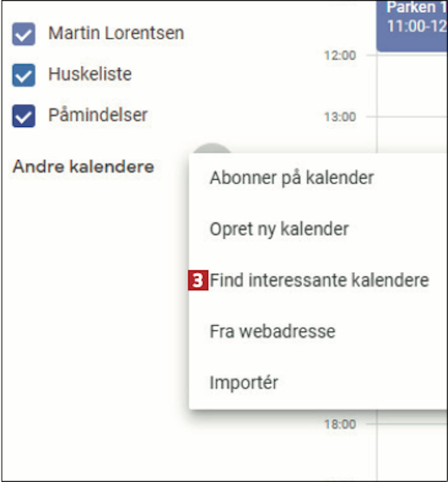Image resolution: width=448 pixels, height=482 pixels.
Task: Select Abonner på kalender menu item
Action: coord(291,178)
